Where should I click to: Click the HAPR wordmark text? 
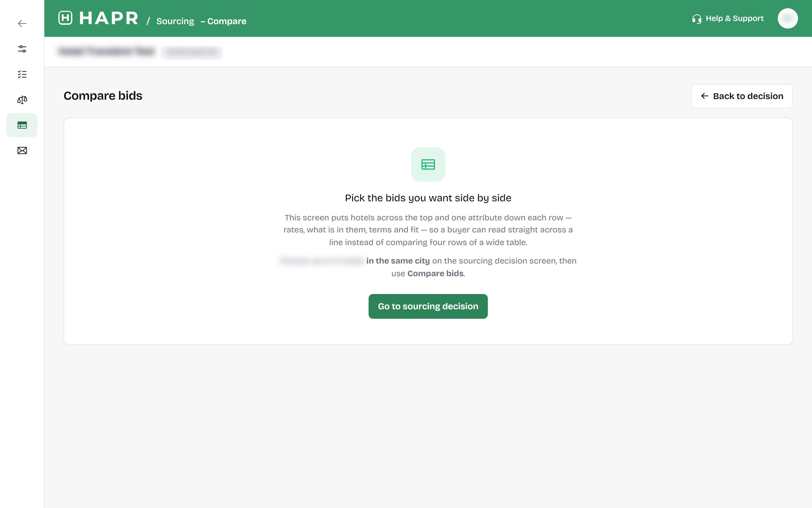tap(109, 18)
